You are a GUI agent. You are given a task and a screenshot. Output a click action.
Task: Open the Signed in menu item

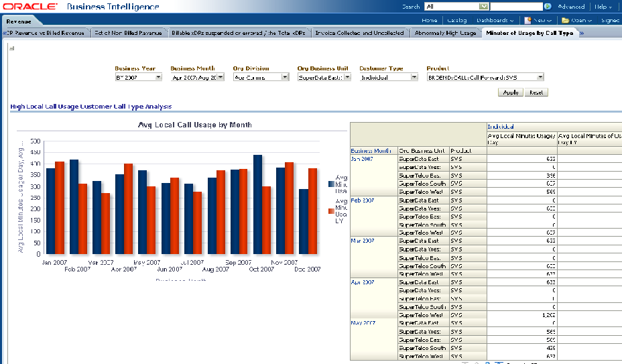point(611,20)
